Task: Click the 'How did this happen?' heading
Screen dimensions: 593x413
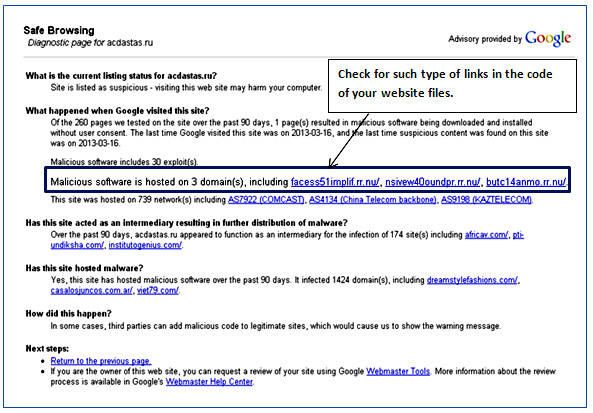Action: [68, 314]
